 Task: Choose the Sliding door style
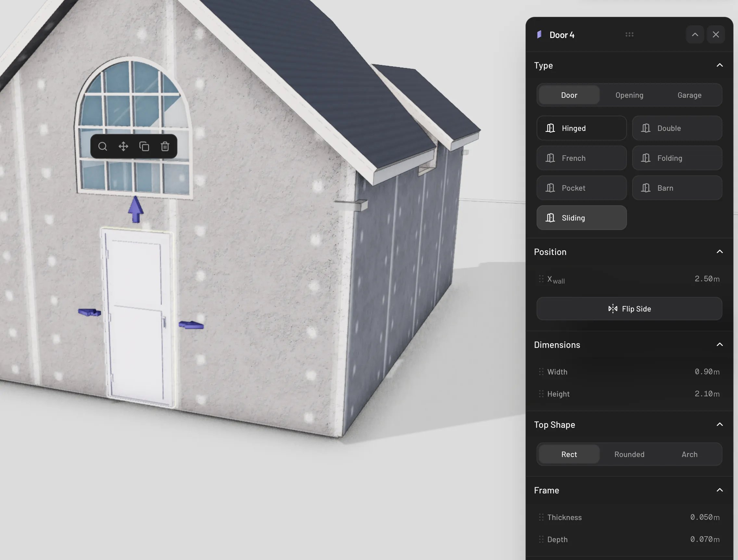coord(581,218)
